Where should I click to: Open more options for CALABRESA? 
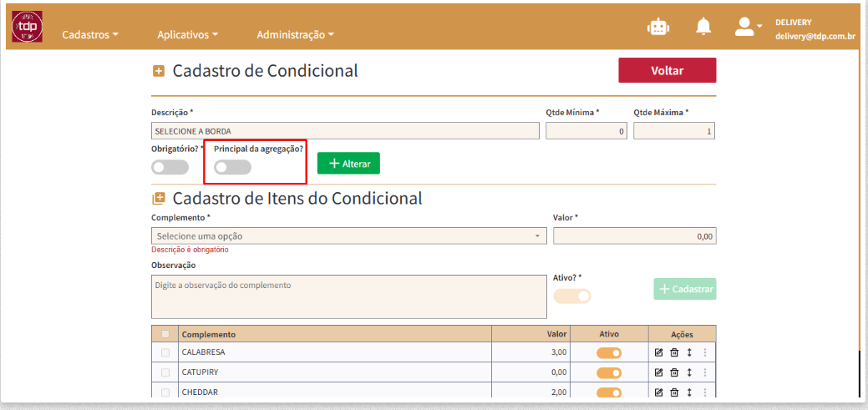pos(705,352)
